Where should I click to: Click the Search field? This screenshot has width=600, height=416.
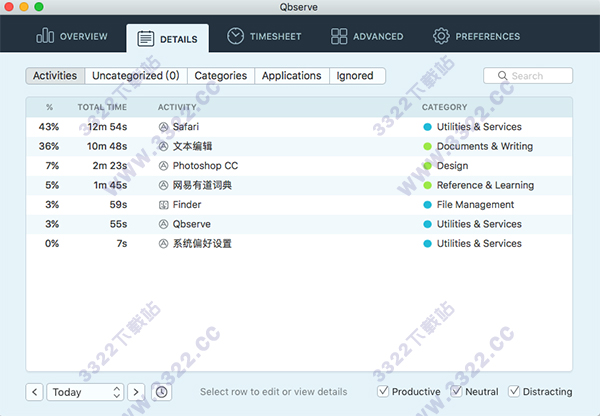[528, 76]
